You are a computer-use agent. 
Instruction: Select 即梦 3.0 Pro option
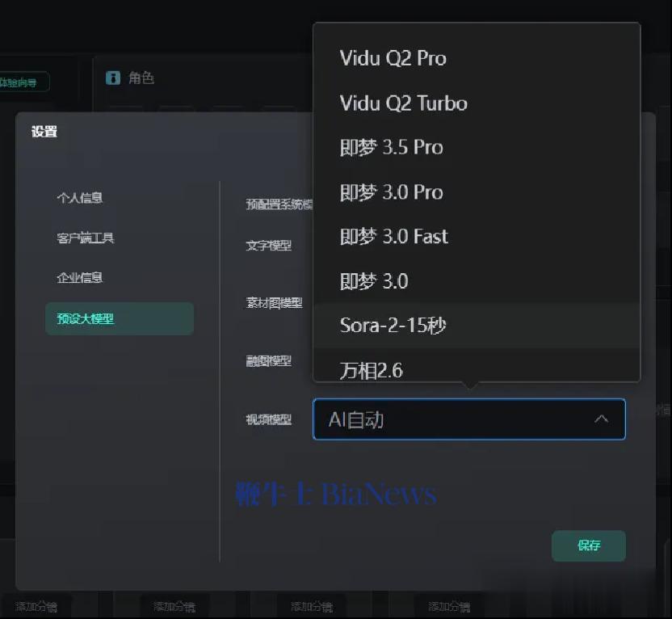477,192
